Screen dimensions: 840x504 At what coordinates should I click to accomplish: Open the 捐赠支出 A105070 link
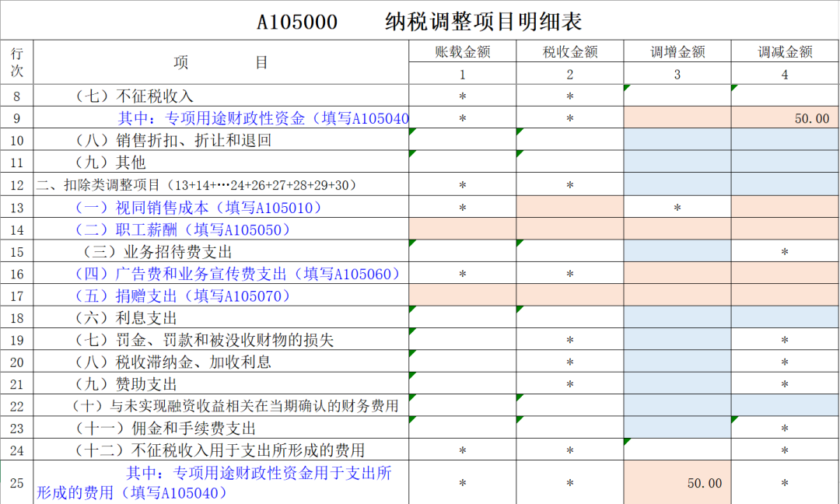point(183,296)
